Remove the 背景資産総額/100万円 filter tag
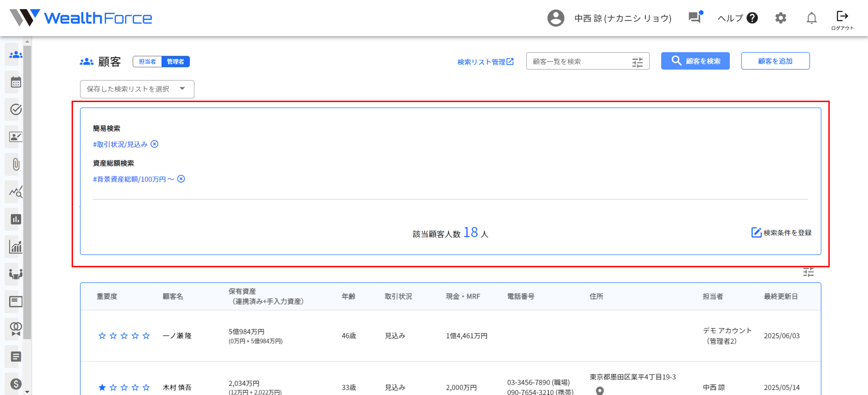The height and width of the screenshot is (395, 868). 181,179
